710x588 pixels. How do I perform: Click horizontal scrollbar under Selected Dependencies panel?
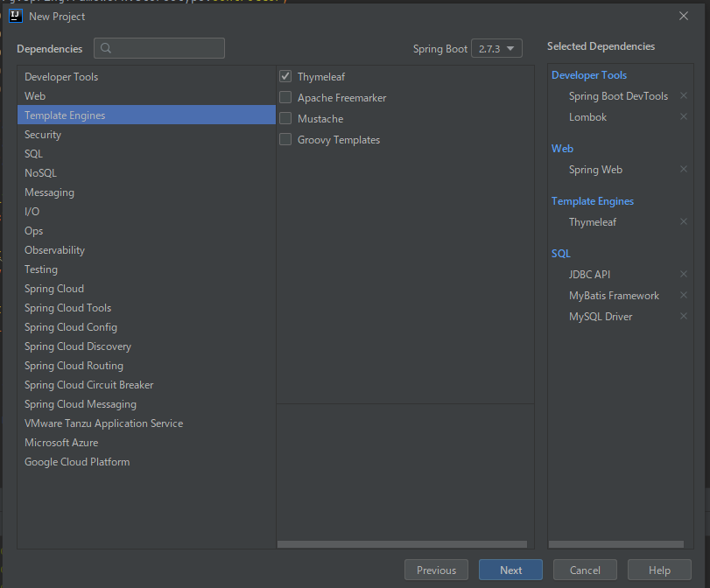pos(615,544)
